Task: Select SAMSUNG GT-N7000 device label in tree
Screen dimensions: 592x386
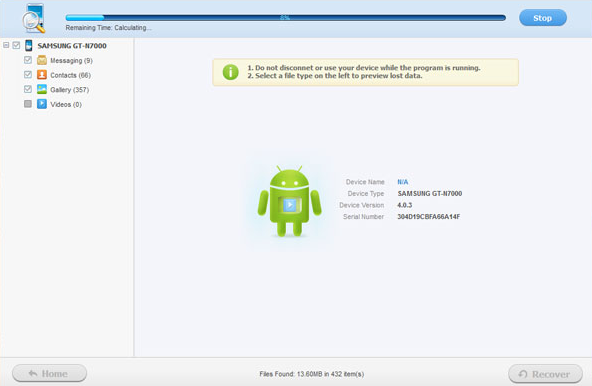Action: (72, 46)
